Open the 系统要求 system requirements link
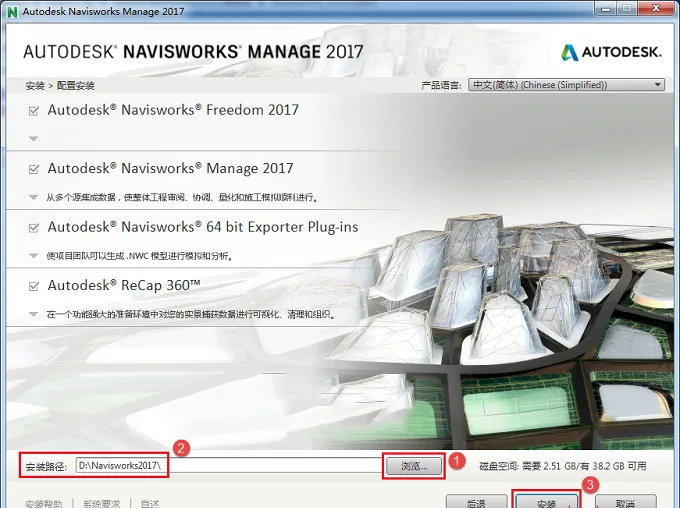680x508 pixels. 101,504
